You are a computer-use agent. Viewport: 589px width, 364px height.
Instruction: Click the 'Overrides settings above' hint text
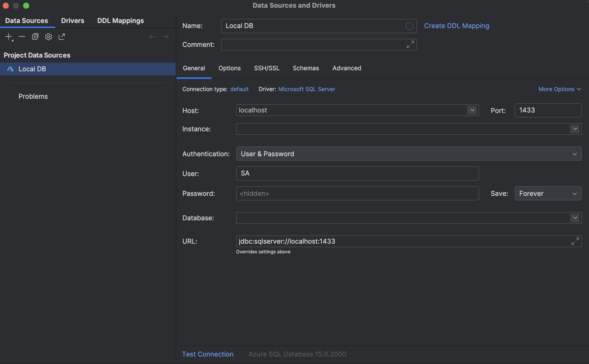click(263, 252)
